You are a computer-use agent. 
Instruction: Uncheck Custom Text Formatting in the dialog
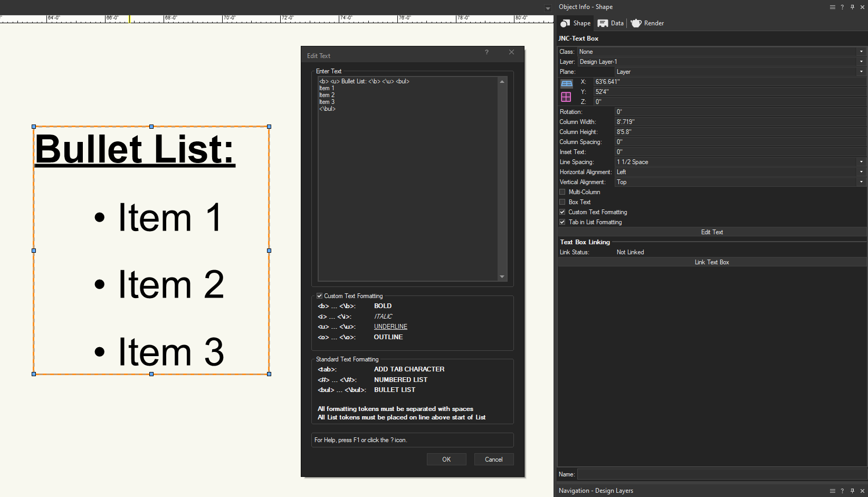click(x=319, y=296)
